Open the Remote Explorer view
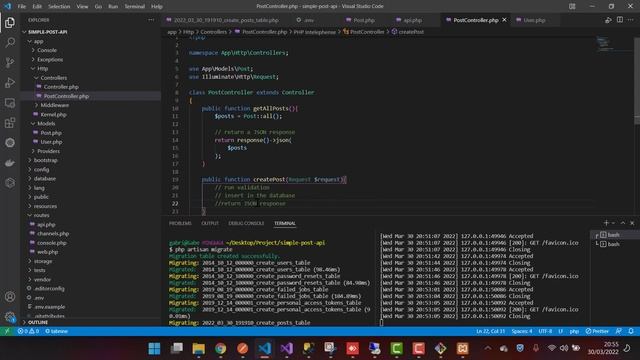The image size is (640, 360). [x=10, y=103]
